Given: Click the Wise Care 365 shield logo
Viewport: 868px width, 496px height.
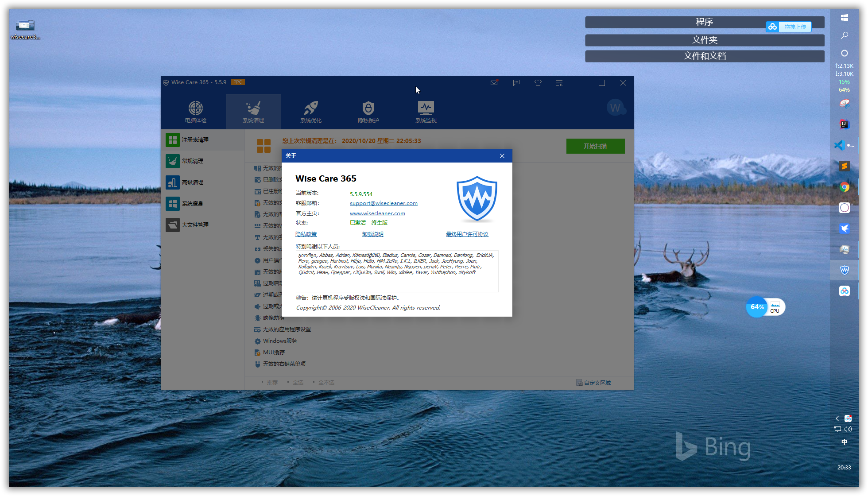Looking at the screenshot, I should (477, 199).
